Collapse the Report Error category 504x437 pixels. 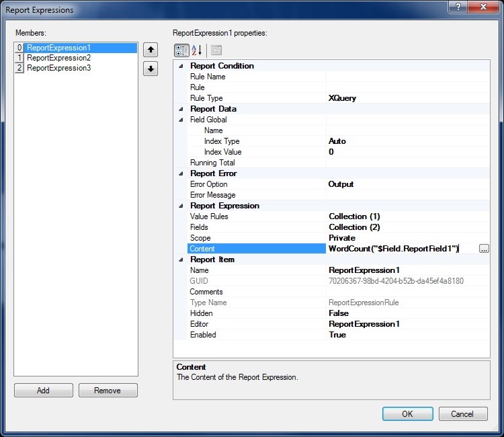point(180,173)
